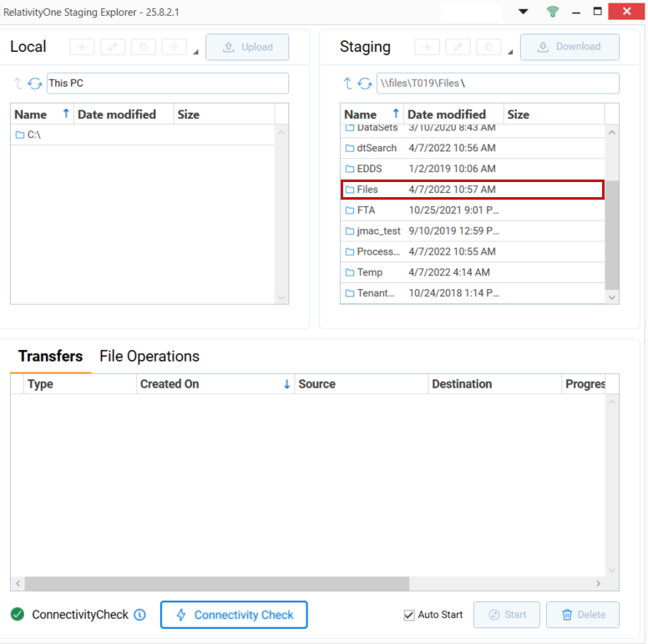
Task: Click the green Wi-Fi connection status icon
Action: [x=553, y=12]
